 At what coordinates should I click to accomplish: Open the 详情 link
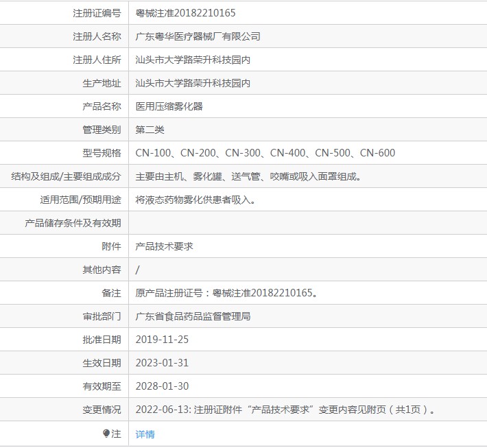pyautogui.click(x=145, y=434)
